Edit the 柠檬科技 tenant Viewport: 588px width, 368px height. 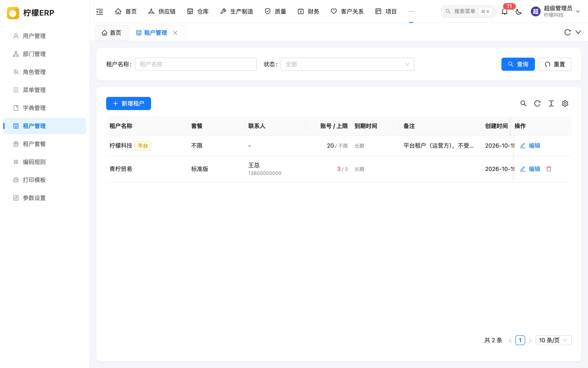click(x=530, y=146)
